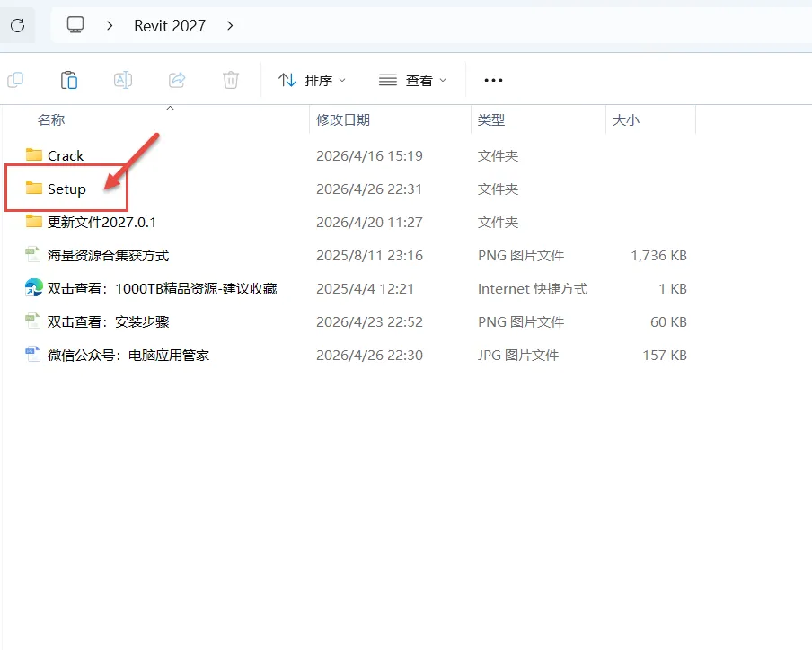Click the PNG 图片文件 type in the 安装步骤 row

(520, 322)
